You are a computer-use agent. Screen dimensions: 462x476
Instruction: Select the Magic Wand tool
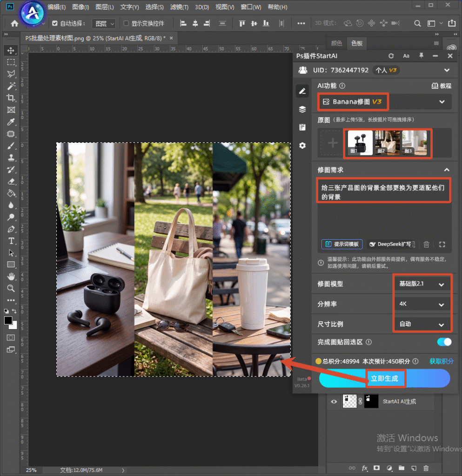[11, 86]
